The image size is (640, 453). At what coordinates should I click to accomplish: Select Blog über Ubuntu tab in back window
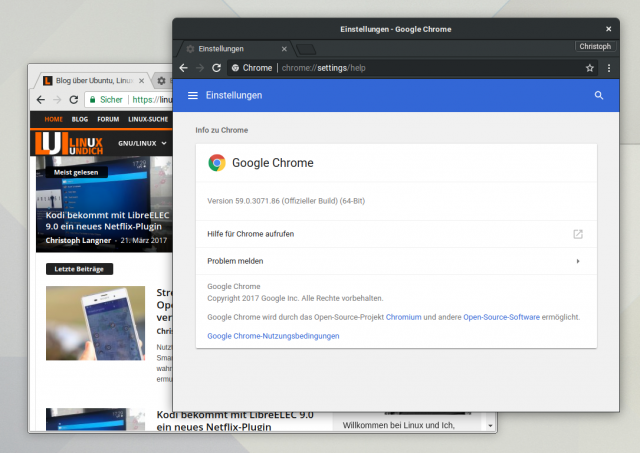point(94,81)
